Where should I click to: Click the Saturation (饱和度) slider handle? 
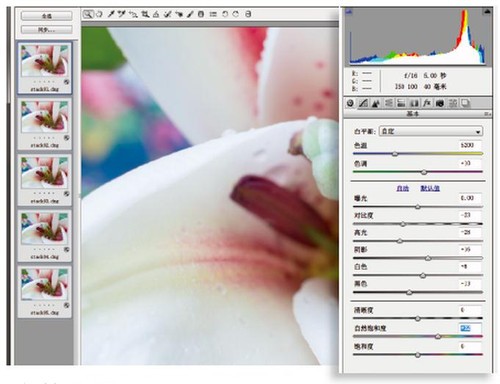pos(418,355)
